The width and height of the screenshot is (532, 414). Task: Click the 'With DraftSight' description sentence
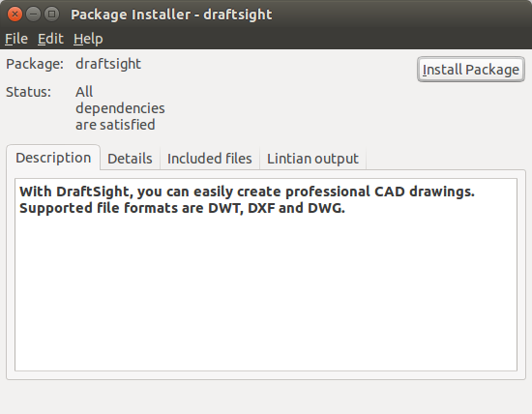[247, 192]
